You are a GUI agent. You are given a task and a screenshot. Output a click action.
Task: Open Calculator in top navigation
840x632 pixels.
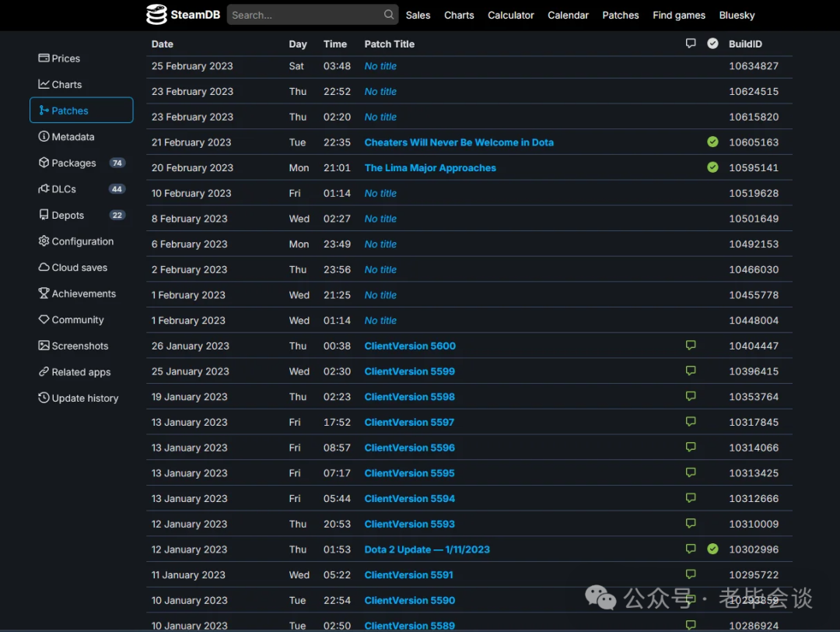tap(510, 15)
